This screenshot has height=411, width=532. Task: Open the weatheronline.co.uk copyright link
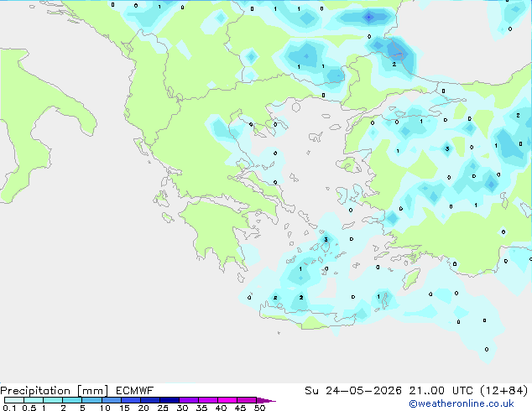click(462, 403)
